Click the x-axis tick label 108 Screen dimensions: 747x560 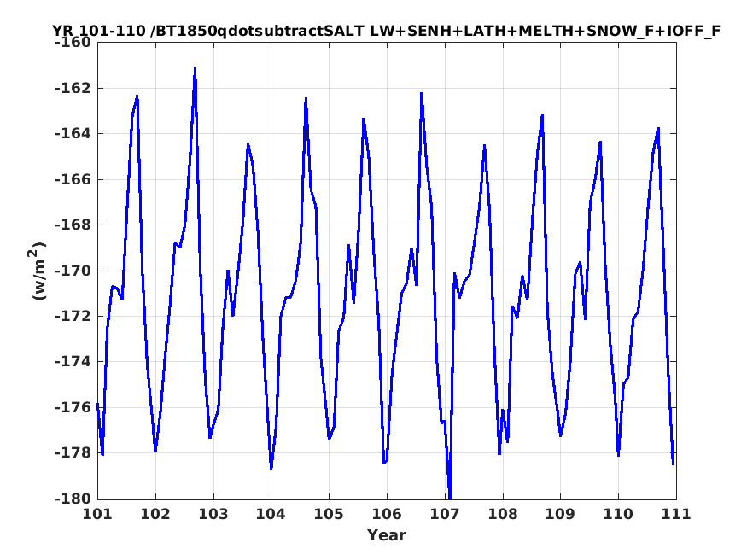coord(503,514)
